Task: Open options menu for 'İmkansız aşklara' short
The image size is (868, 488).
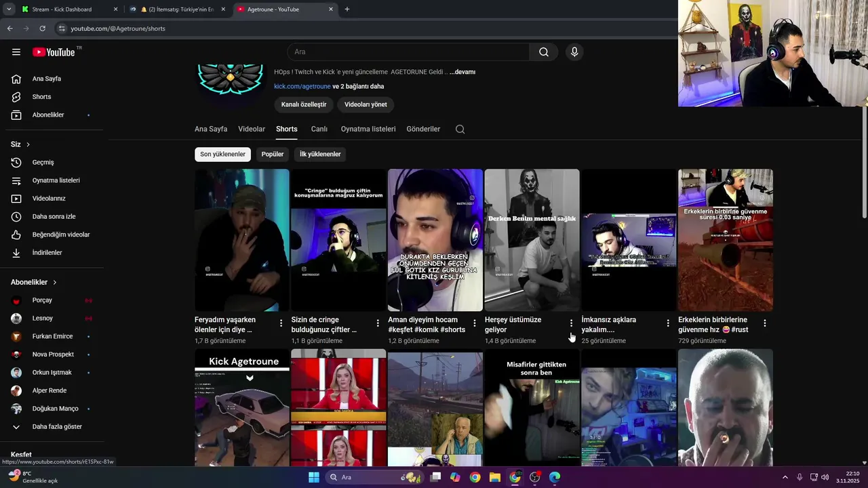Action: click(x=668, y=323)
